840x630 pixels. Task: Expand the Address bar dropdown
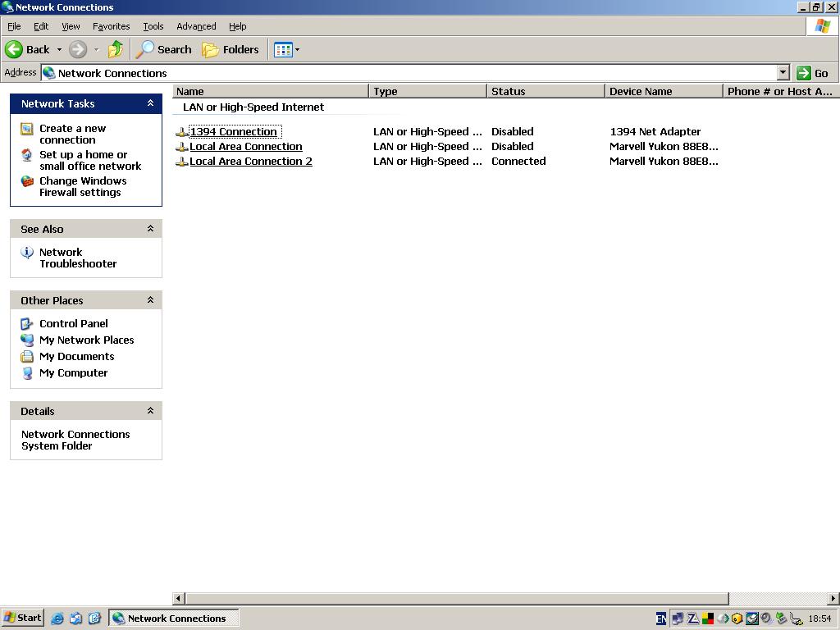click(783, 73)
